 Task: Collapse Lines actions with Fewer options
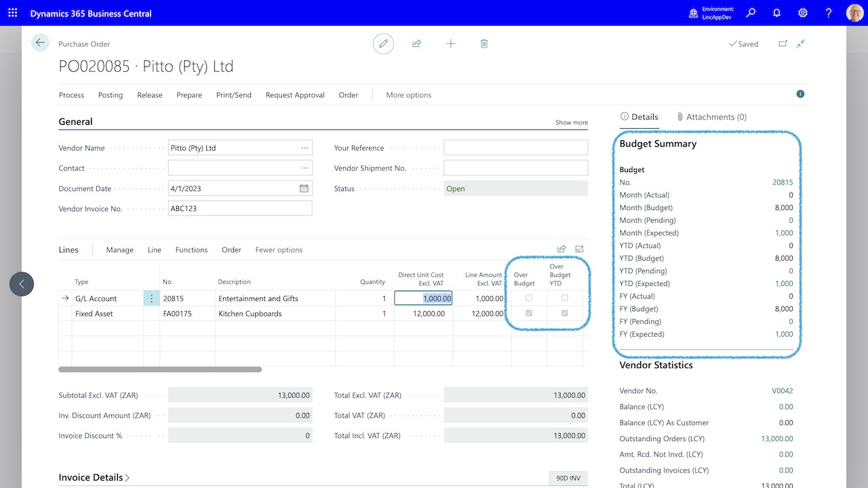click(279, 250)
